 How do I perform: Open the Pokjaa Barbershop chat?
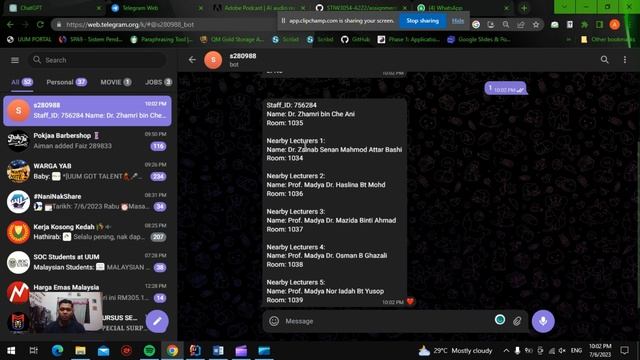[87, 141]
